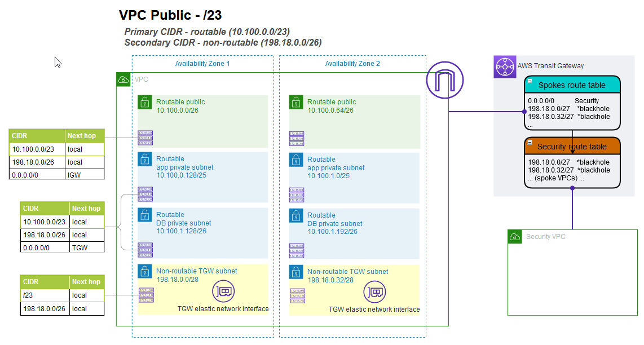
Task: Click the Security VPC cloud icon
Action: pyautogui.click(x=514, y=237)
